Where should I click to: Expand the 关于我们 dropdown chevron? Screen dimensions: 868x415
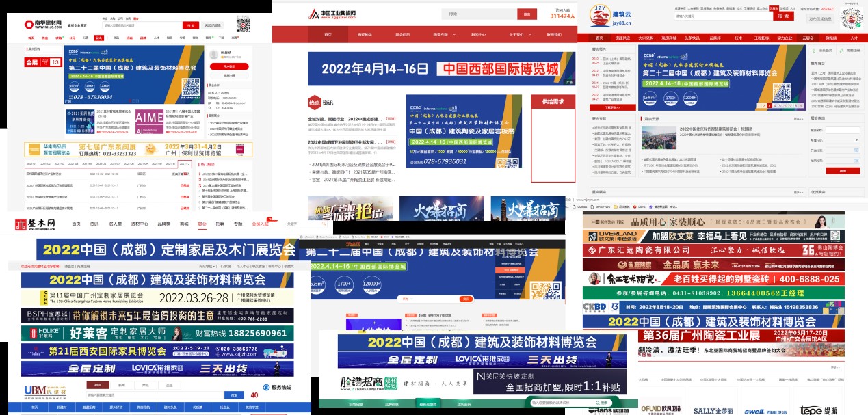click(x=529, y=34)
